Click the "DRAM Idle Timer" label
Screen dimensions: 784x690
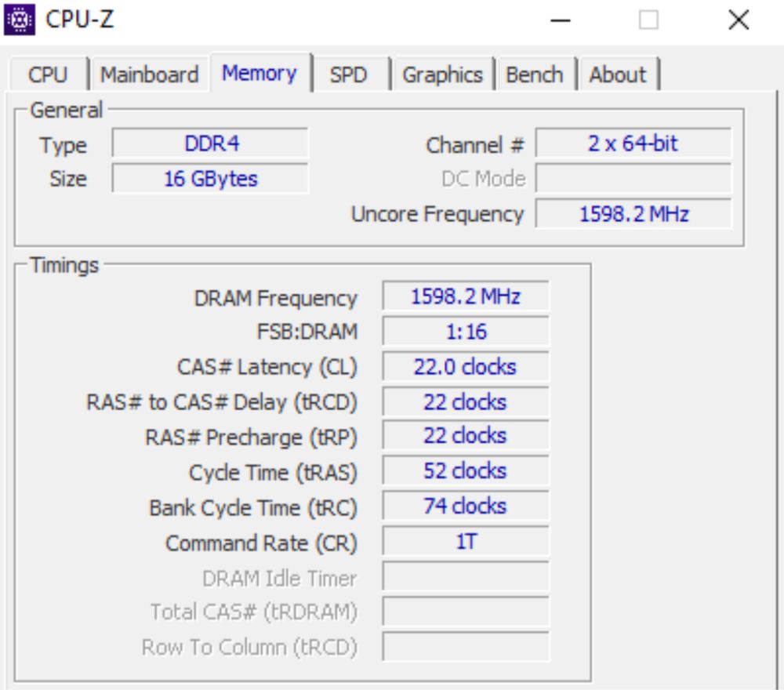280,579
